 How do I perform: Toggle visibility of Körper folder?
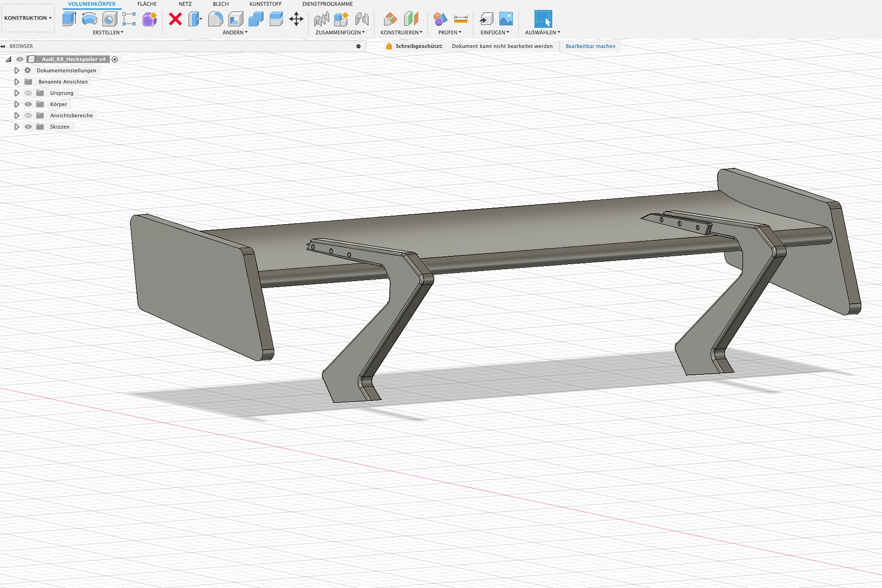[28, 104]
